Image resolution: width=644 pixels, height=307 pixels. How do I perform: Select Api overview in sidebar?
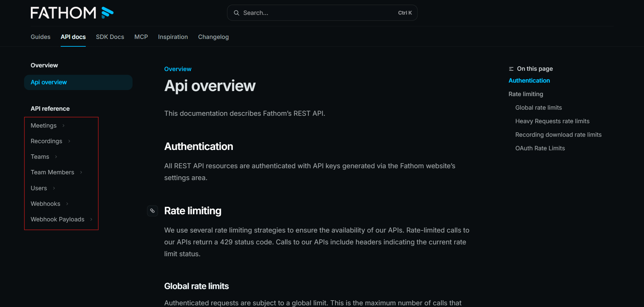coord(78,82)
